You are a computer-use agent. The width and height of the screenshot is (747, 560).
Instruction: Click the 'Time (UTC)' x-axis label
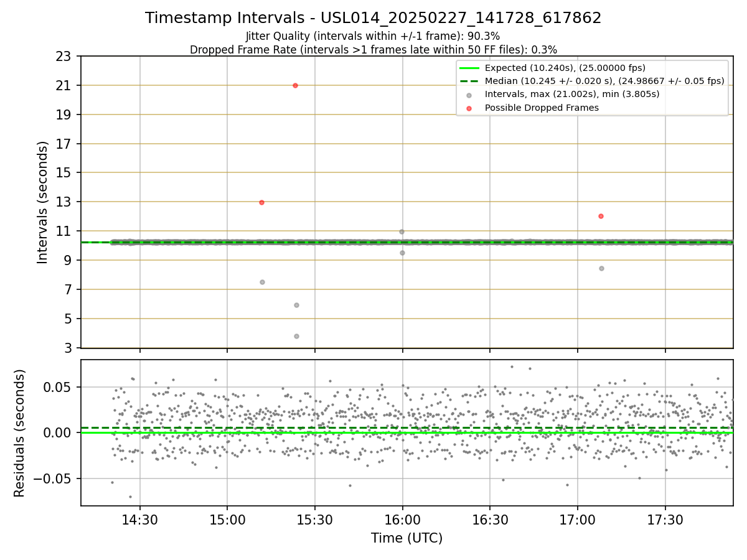click(406, 538)
